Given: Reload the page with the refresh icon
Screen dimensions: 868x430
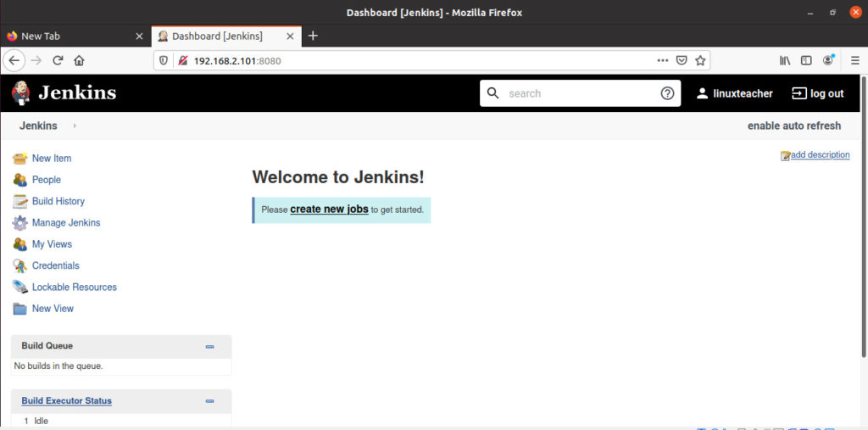Looking at the screenshot, I should 58,60.
